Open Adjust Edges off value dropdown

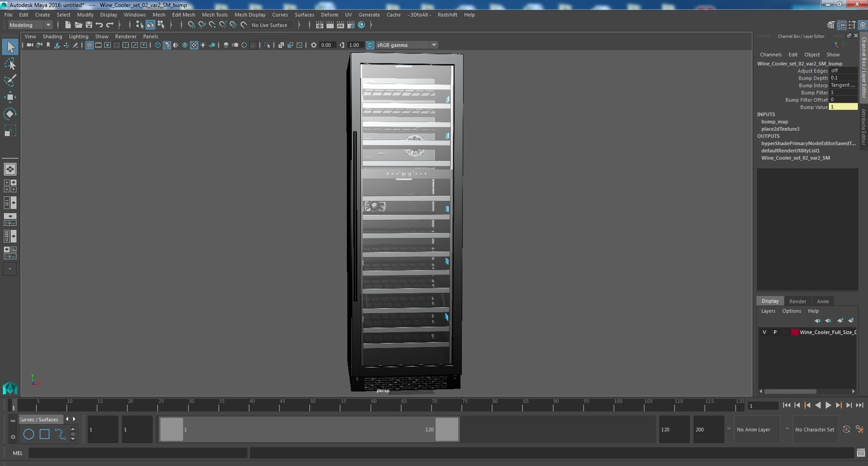pyautogui.click(x=843, y=71)
